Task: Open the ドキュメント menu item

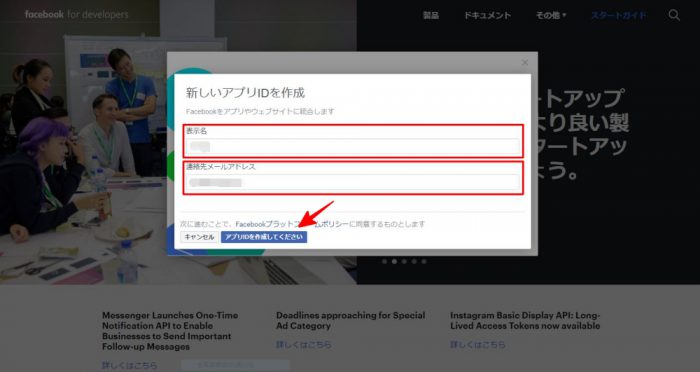Action: pyautogui.click(x=487, y=15)
